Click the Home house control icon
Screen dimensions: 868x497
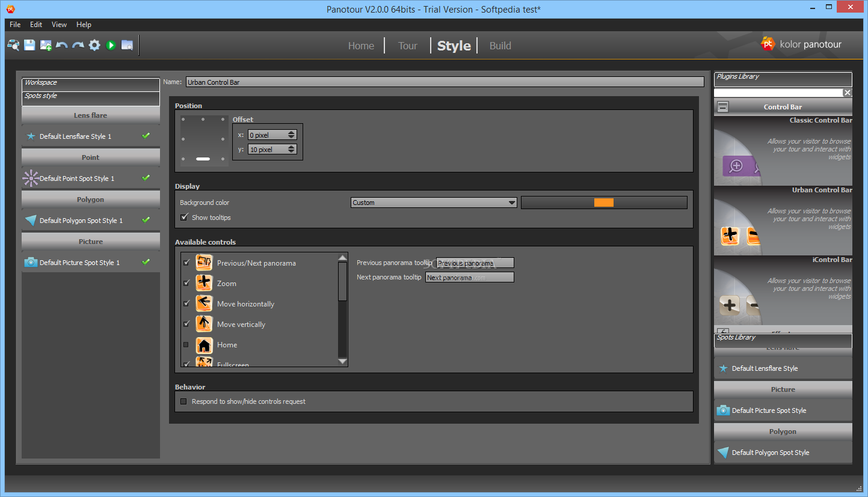click(205, 344)
